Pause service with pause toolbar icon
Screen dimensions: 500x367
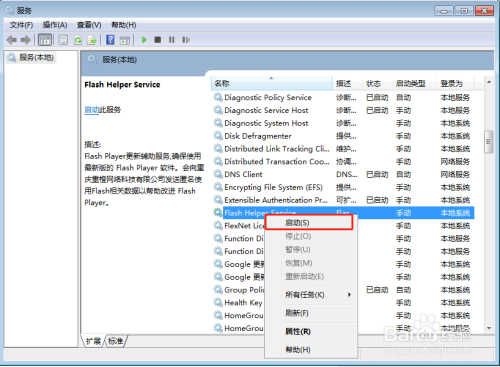172,40
